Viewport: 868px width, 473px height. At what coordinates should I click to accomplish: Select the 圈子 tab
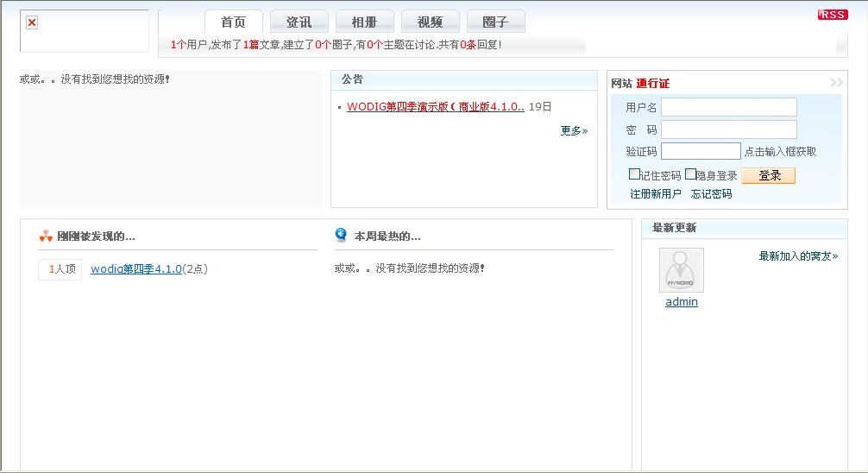coord(496,22)
